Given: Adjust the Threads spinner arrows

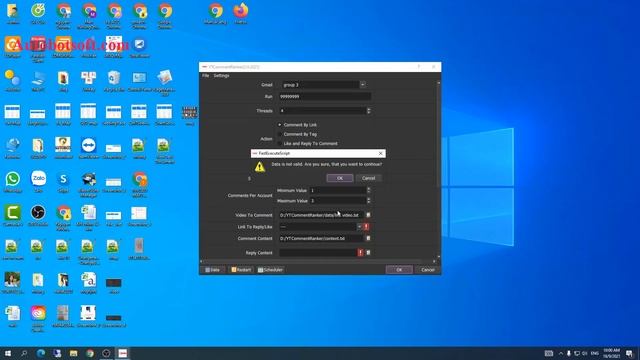Looking at the screenshot, I should tap(369, 111).
